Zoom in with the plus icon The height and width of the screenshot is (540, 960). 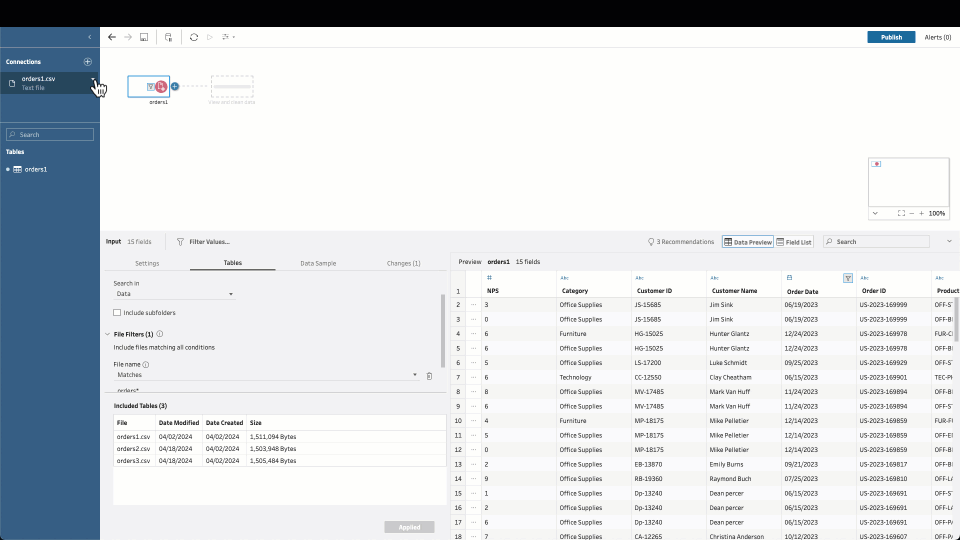click(x=921, y=213)
